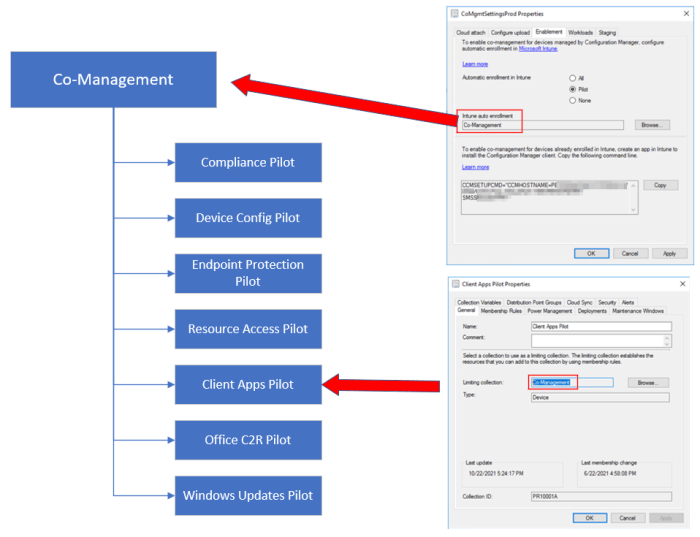This screenshot has width=700, height=537.
Task: Click the Comment field spinner arrows
Action: [667, 341]
